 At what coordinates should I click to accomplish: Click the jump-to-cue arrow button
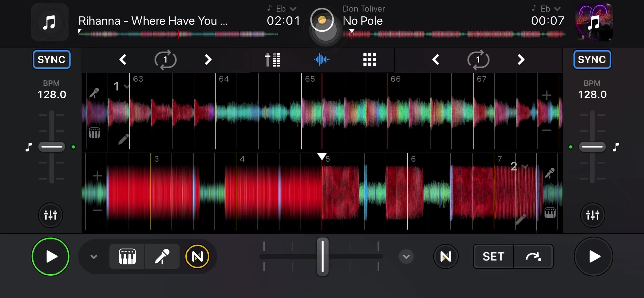[x=533, y=257]
